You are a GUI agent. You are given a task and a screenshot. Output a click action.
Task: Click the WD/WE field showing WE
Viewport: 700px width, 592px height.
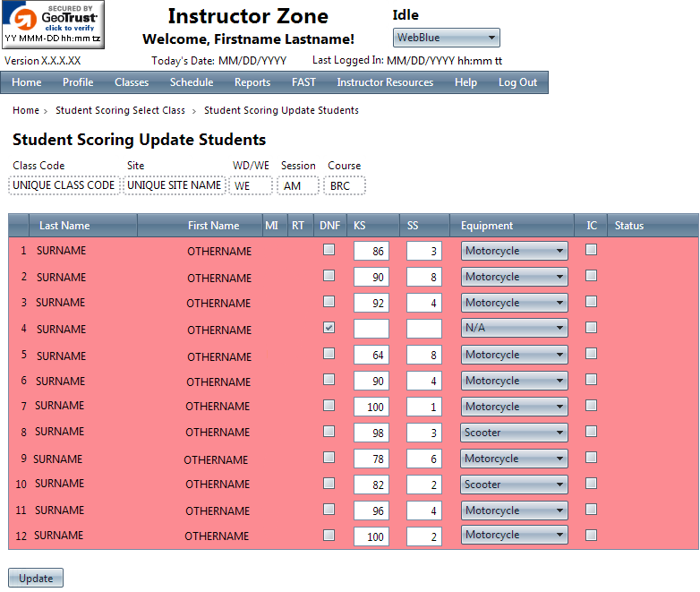(x=251, y=185)
